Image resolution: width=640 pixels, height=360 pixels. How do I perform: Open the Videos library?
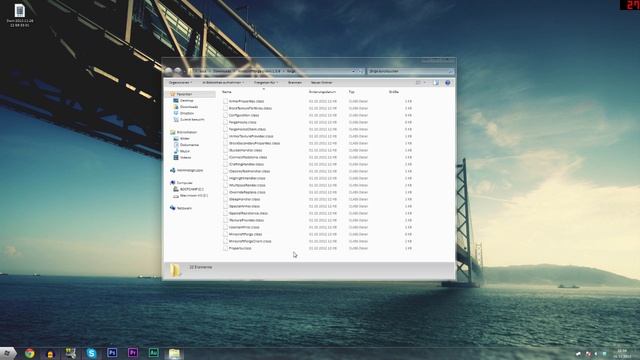[x=185, y=158]
